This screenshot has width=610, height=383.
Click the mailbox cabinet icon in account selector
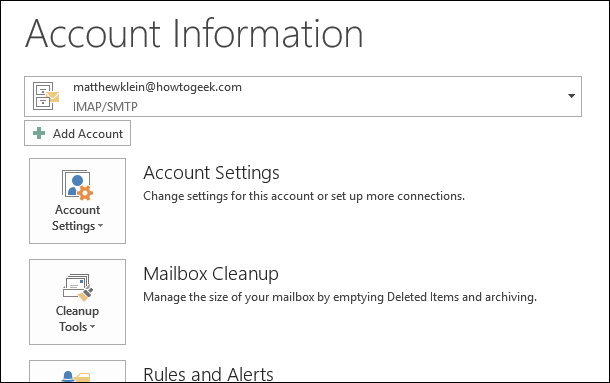click(x=46, y=96)
